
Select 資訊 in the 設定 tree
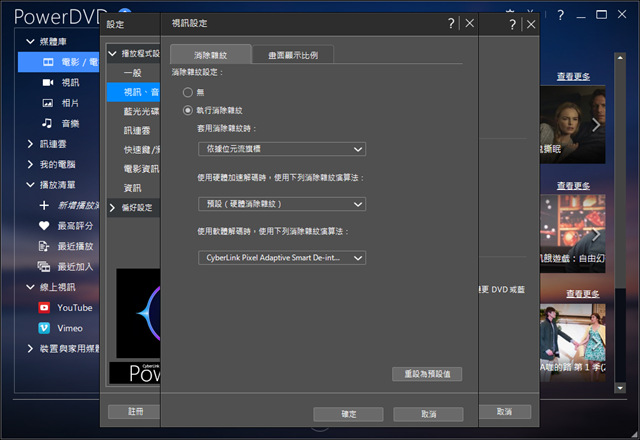point(133,188)
